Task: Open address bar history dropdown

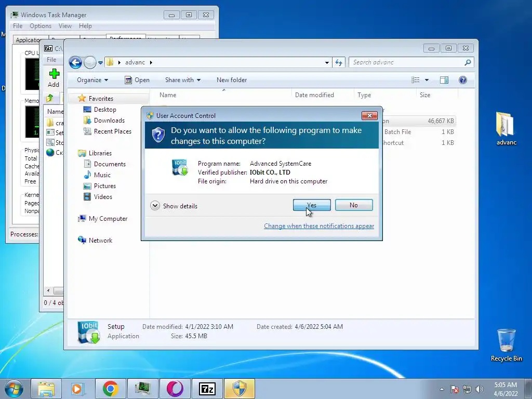Action: coord(327,62)
